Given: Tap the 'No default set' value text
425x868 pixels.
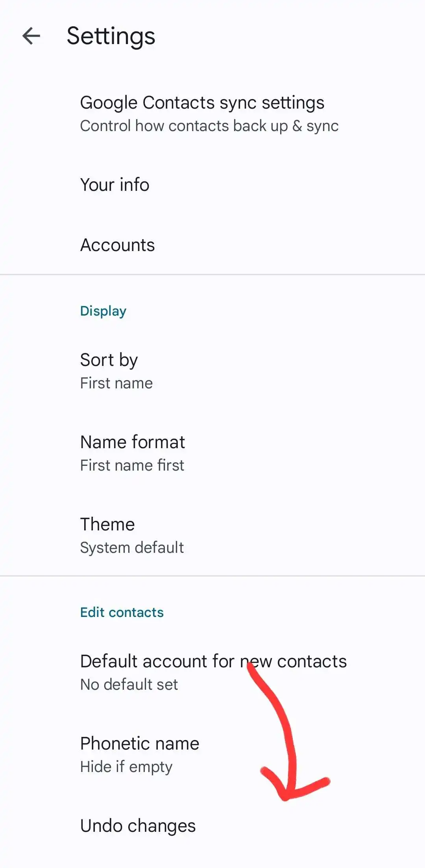Looking at the screenshot, I should 129,684.
